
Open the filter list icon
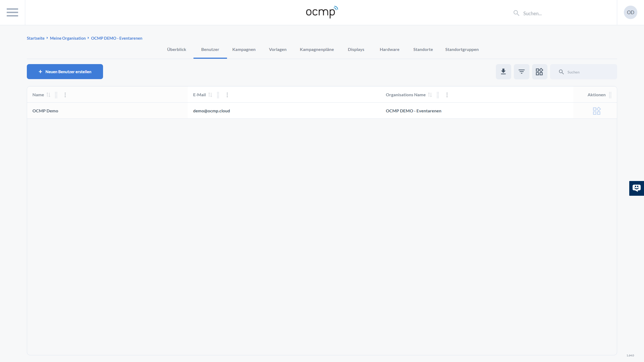pyautogui.click(x=521, y=72)
